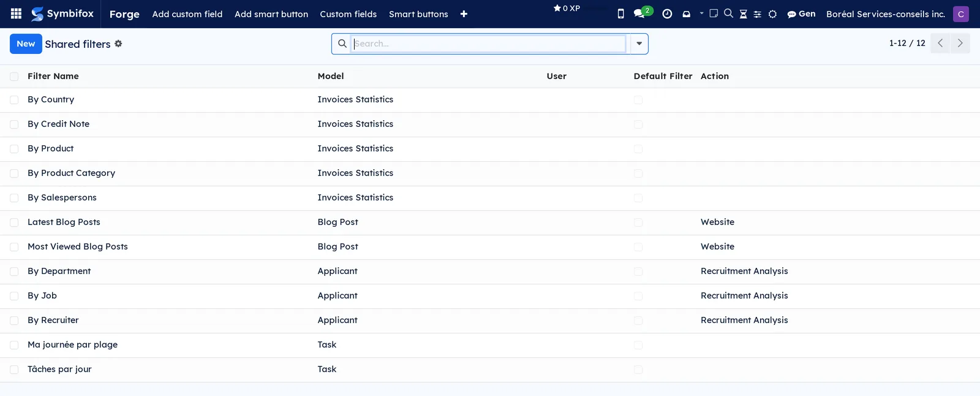The image size is (980, 396).
Task: Open the Add custom field menu
Action: [x=187, y=13]
